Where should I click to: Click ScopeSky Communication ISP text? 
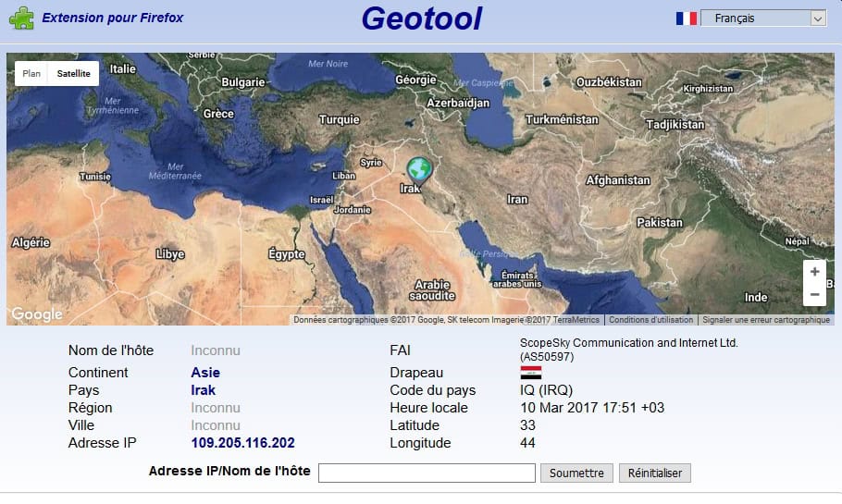(x=629, y=350)
